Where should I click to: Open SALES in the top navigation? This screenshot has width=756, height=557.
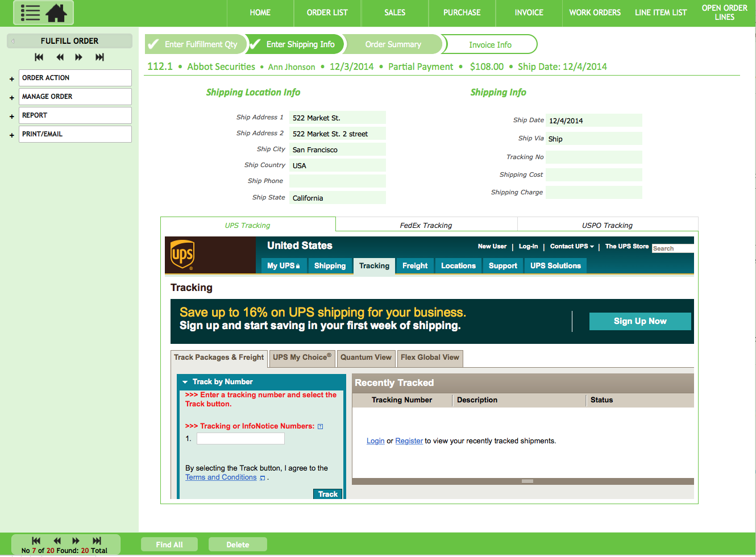pyautogui.click(x=394, y=13)
